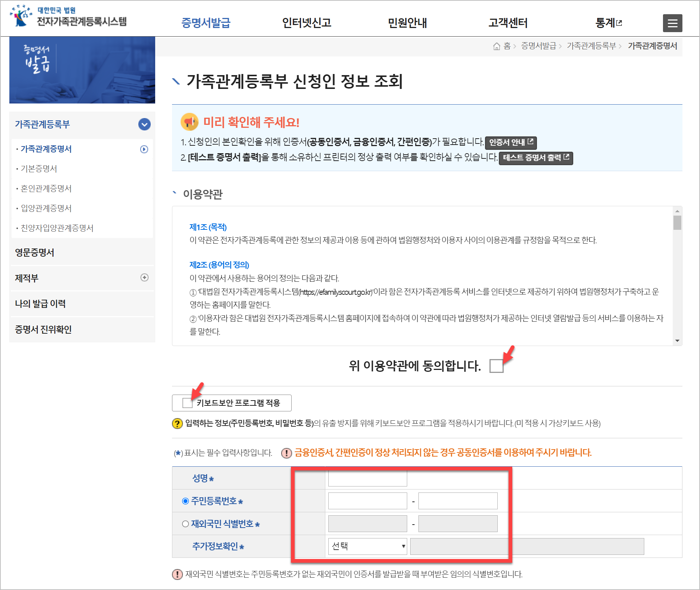Go to 입양관계증명서 in sidebar
700x590 pixels.
pos(46,208)
